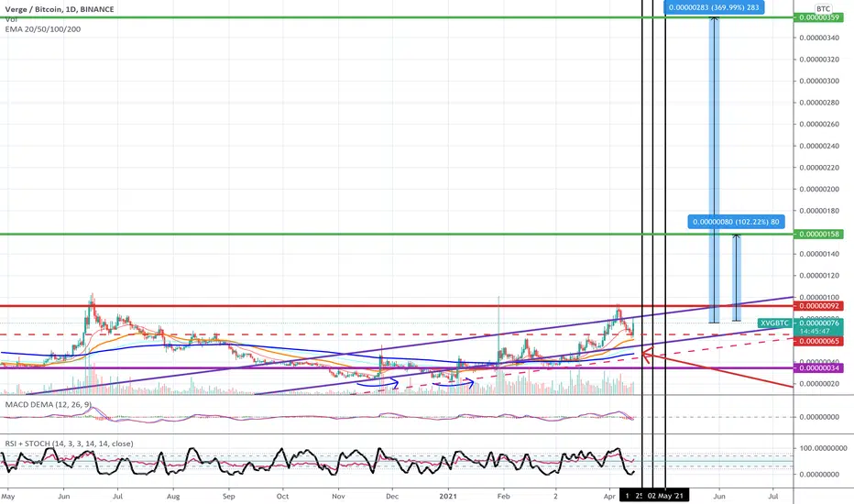This screenshot has height=504, width=854.
Task: Click the Sep label on time axis
Action: pos(228,497)
